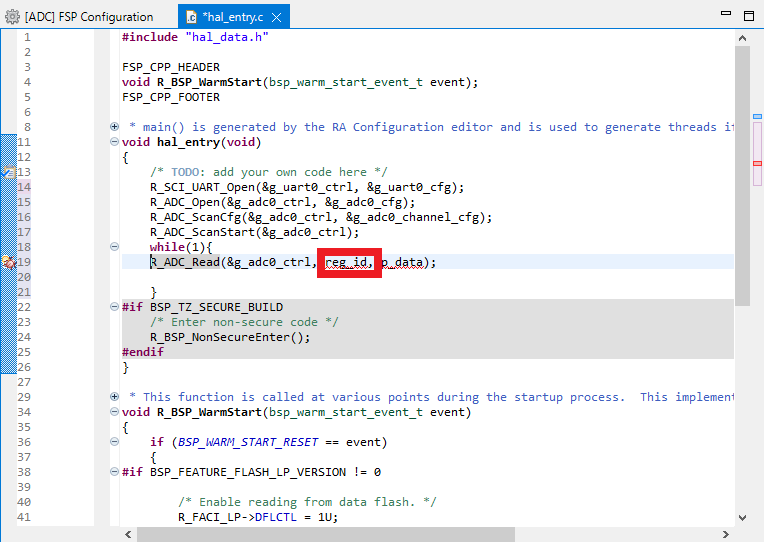Collapse the while(1) block

coord(115,247)
